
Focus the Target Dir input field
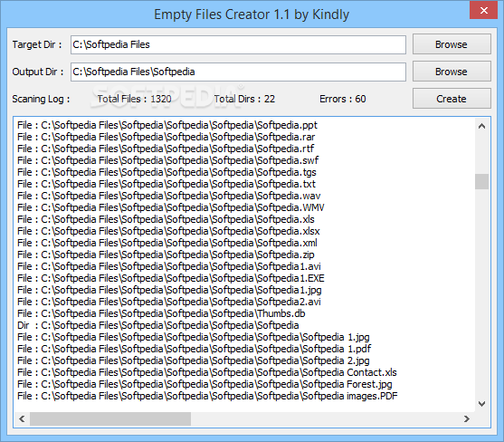click(238, 44)
